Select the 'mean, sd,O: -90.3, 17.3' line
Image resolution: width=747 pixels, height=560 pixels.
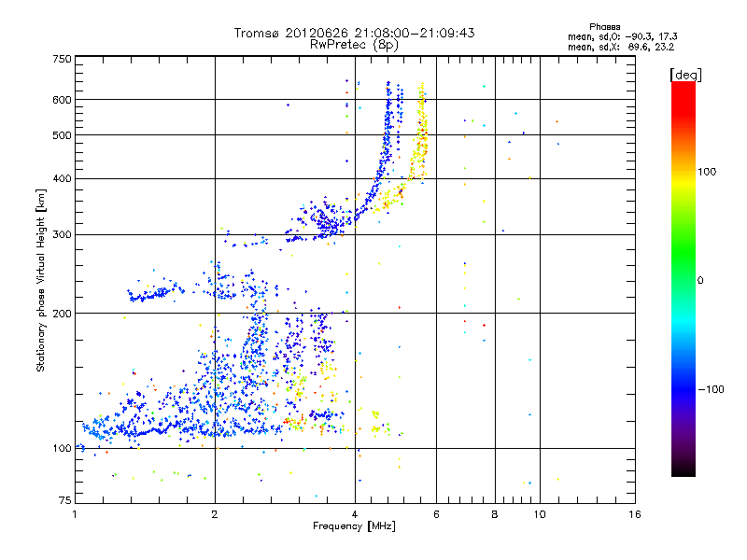(622, 37)
